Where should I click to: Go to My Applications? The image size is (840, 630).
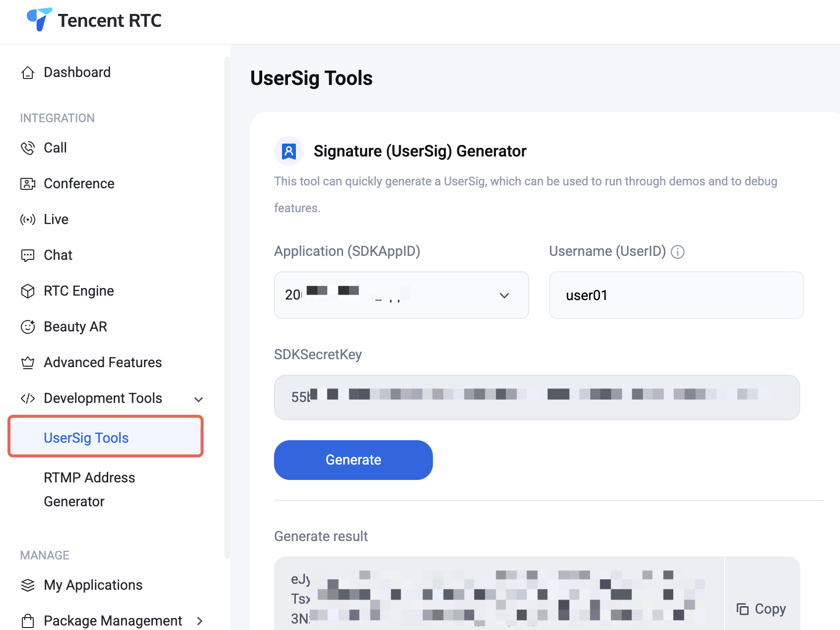(93, 585)
